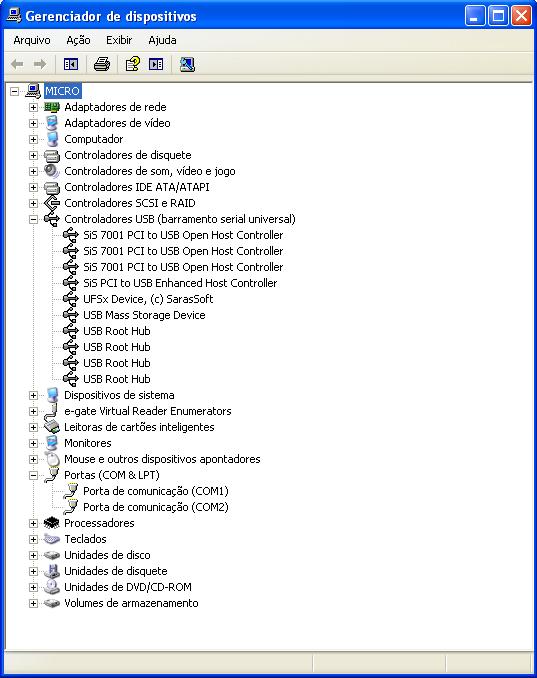Click the Processadores chip icon

click(52, 523)
